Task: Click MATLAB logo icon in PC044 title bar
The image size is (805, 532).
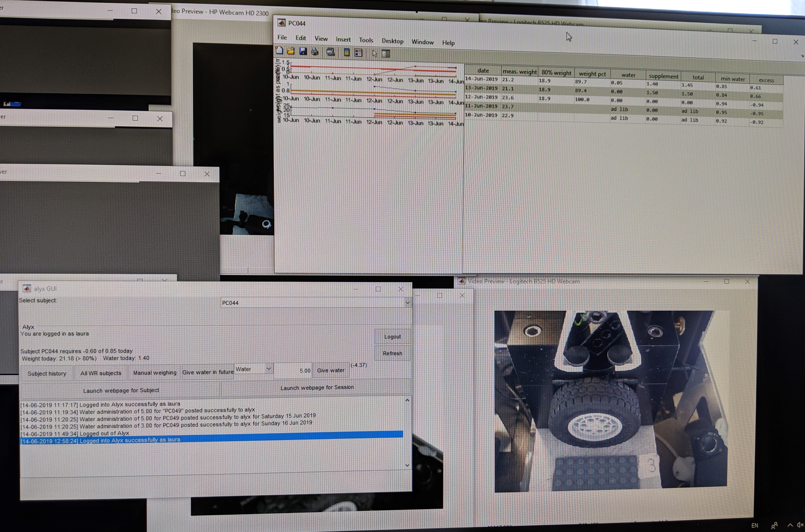Action: [281, 23]
